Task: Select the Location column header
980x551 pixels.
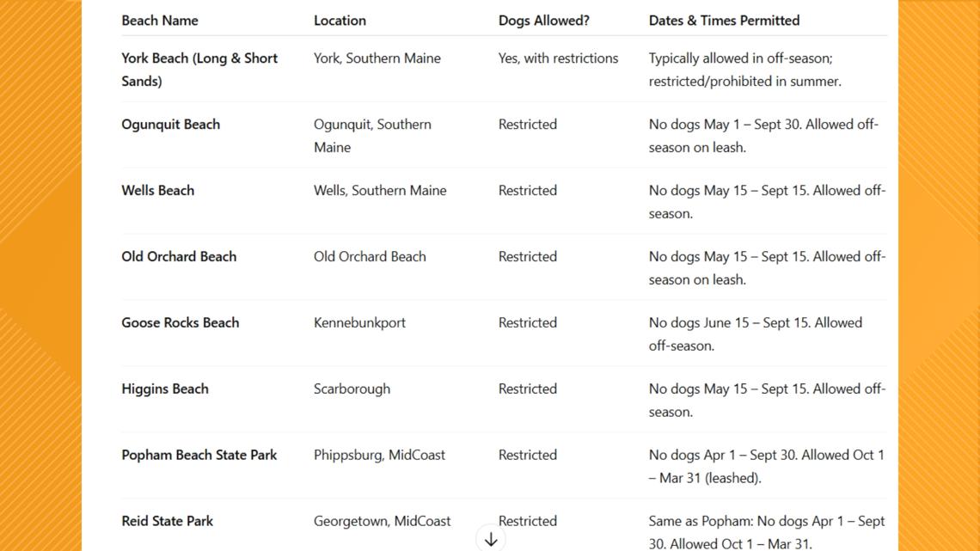Action: (340, 21)
